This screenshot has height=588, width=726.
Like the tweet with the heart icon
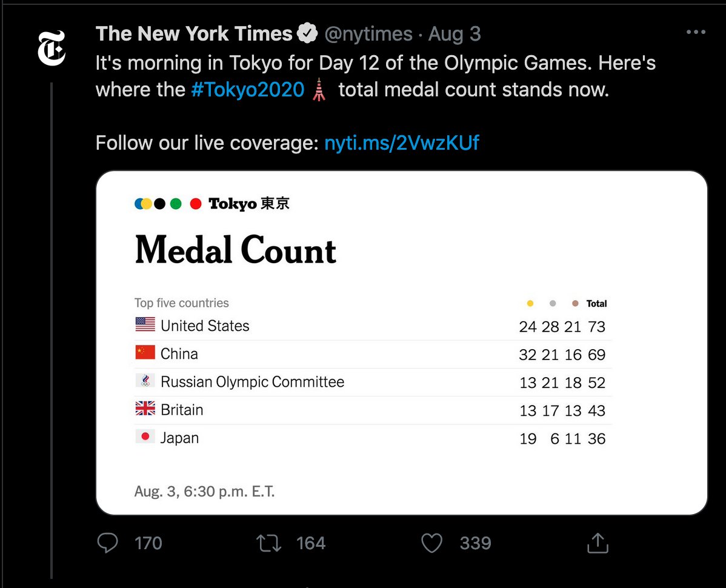coord(431,543)
